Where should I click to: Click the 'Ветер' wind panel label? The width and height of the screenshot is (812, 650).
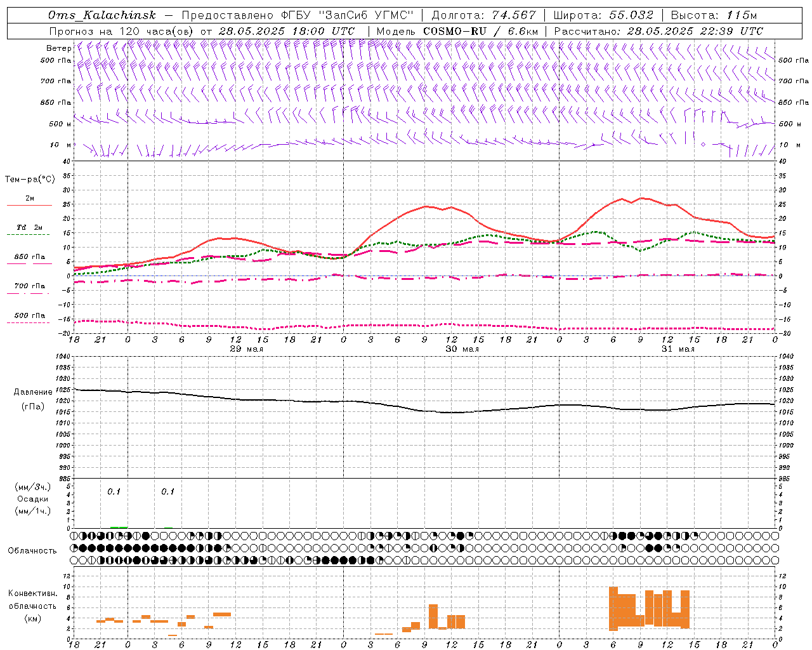(59, 48)
